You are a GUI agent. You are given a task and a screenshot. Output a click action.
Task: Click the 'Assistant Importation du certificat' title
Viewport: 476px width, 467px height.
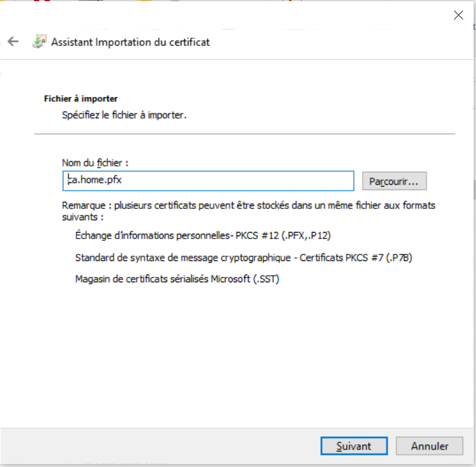click(x=130, y=42)
